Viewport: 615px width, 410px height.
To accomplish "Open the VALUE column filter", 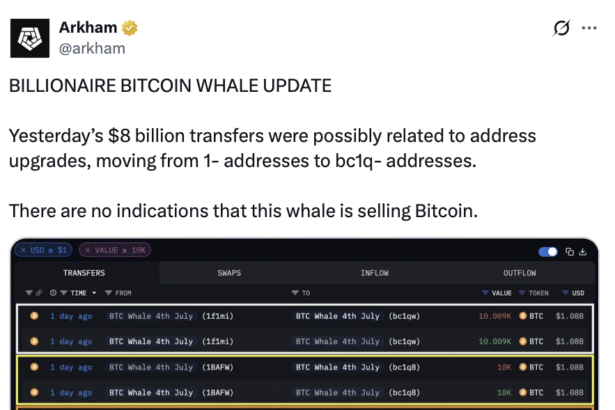I will (486, 293).
